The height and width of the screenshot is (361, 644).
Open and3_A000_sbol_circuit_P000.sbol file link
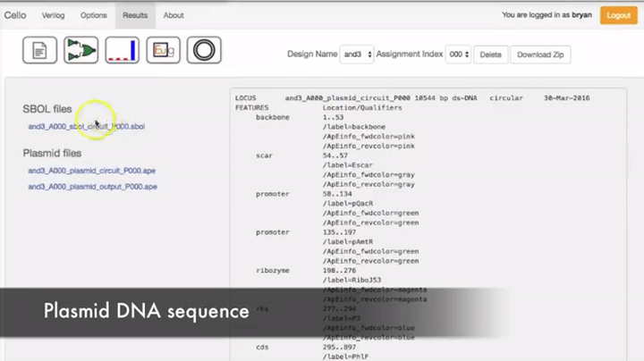[x=86, y=126]
